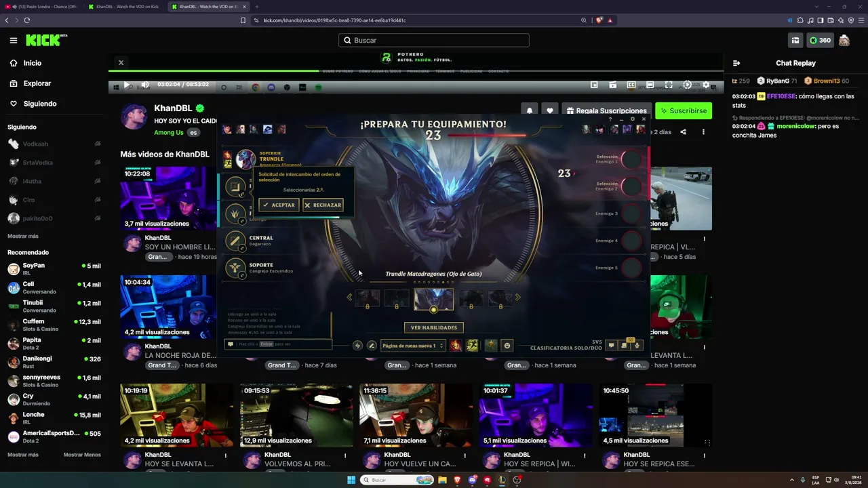
Task: Click the champion select chat input
Action: click(x=279, y=344)
